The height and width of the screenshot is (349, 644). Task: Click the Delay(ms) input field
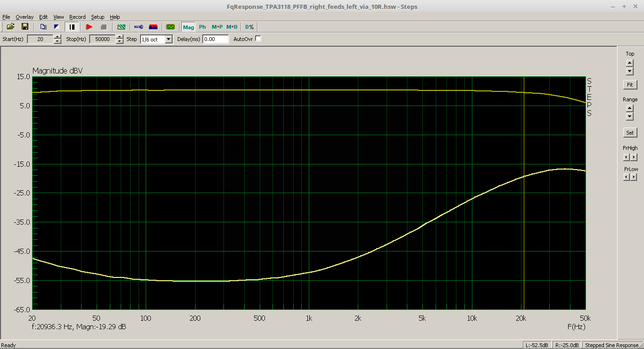pyautogui.click(x=215, y=39)
